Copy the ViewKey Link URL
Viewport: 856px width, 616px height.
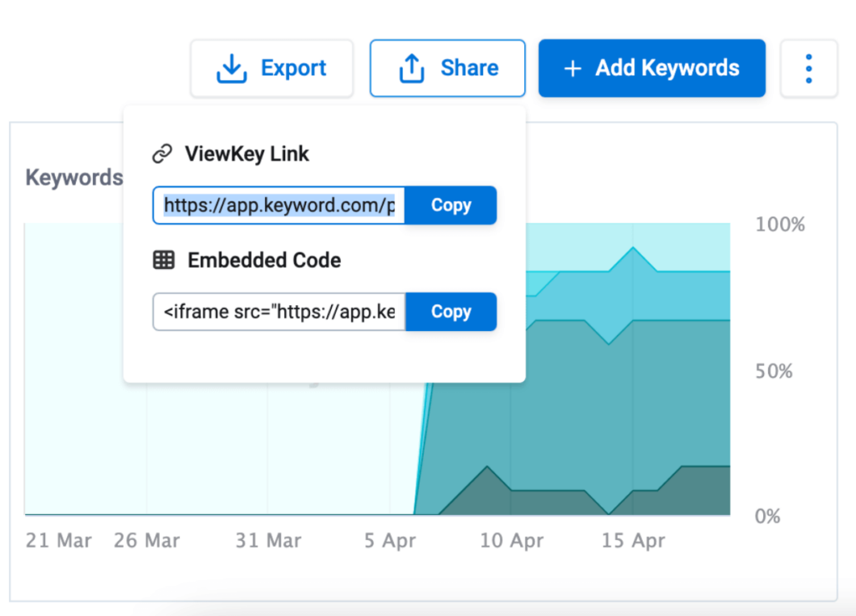click(x=451, y=205)
